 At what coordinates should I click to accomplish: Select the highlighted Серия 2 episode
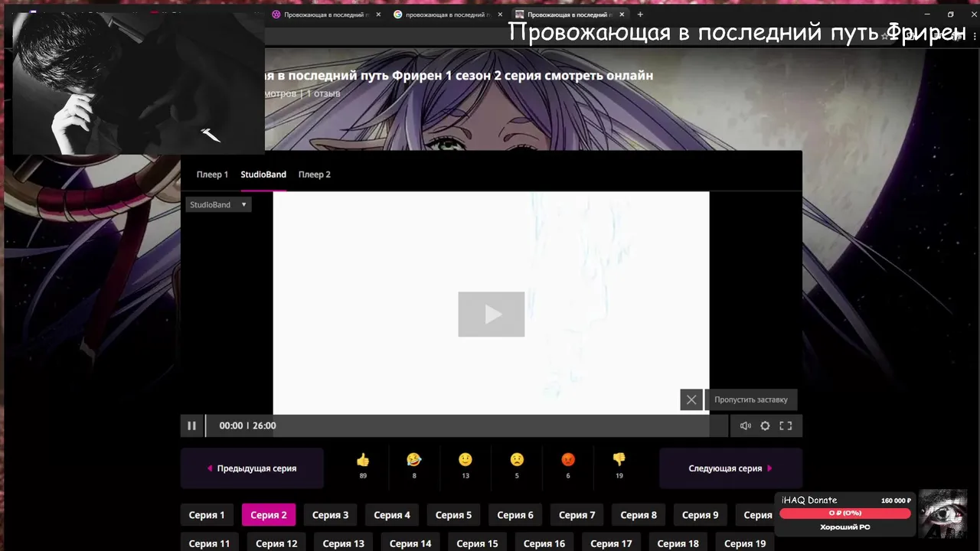[269, 515]
